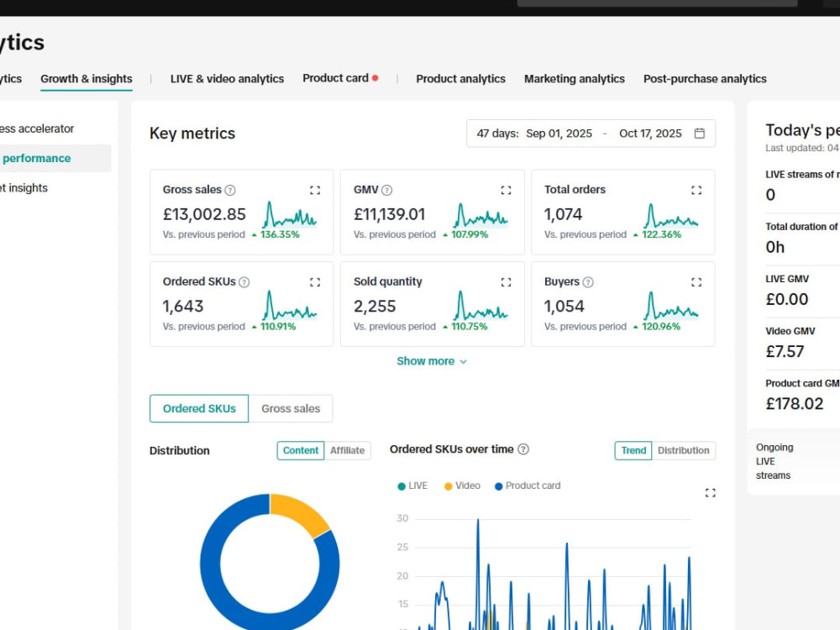Select the Gross sales chart toggle
The height and width of the screenshot is (630, 840).
coord(291,409)
